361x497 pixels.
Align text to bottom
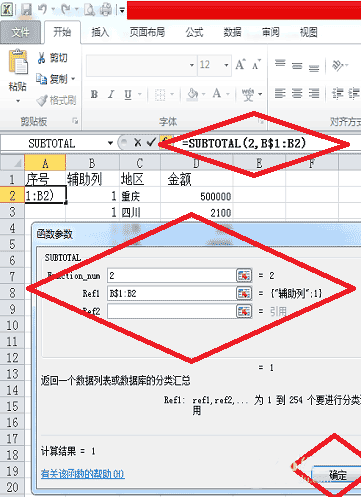[x=314, y=68]
